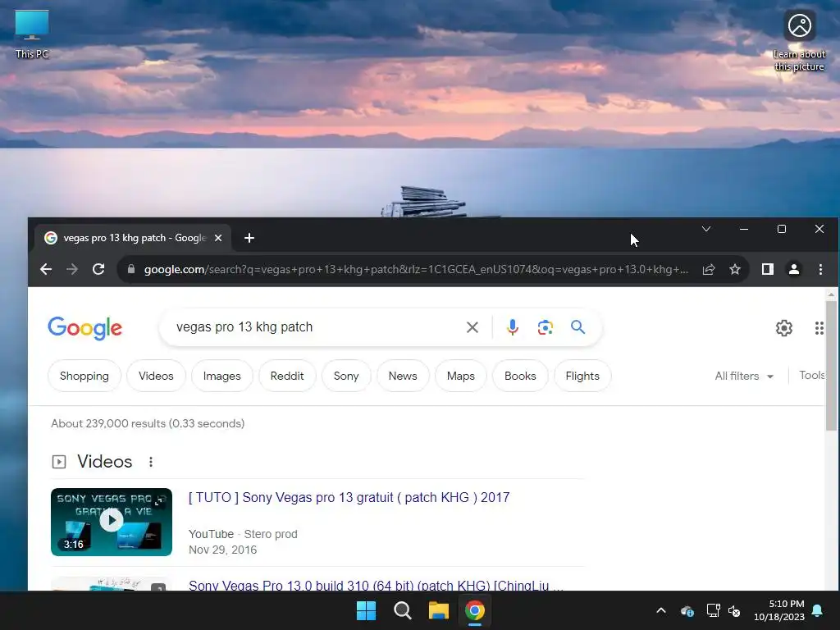840x630 pixels.
Task: Filter results by Images
Action: (221, 376)
